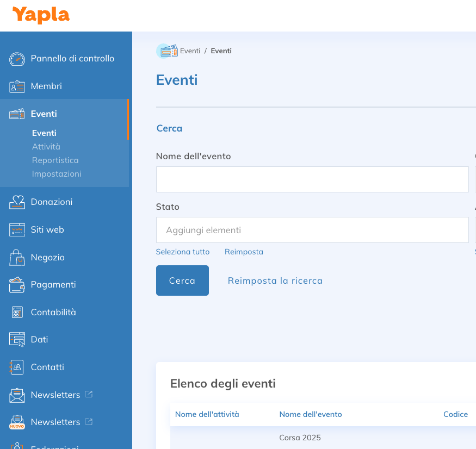Click external link icon beside first Newsletters
The image size is (476, 449).
point(89,394)
